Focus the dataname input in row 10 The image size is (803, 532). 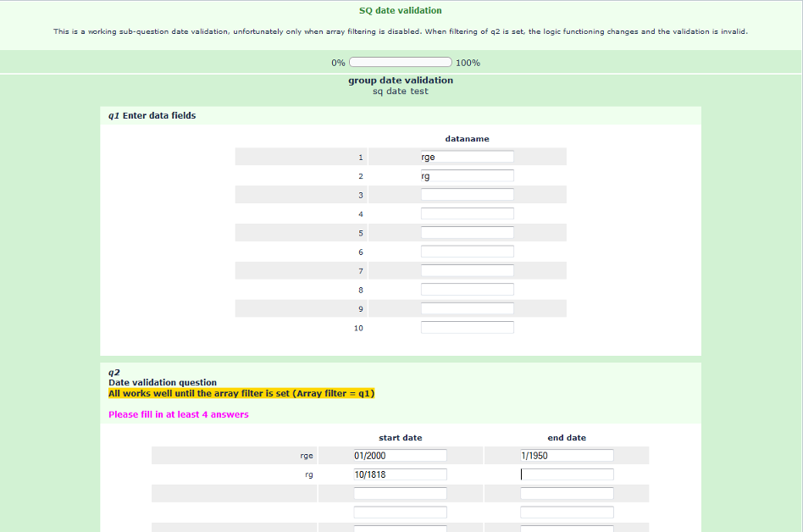point(467,328)
